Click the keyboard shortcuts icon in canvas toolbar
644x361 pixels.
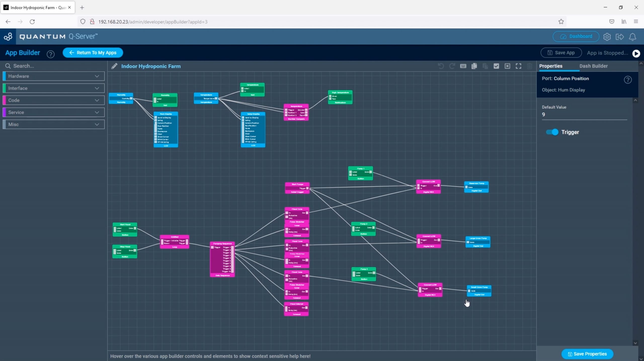coord(463,66)
